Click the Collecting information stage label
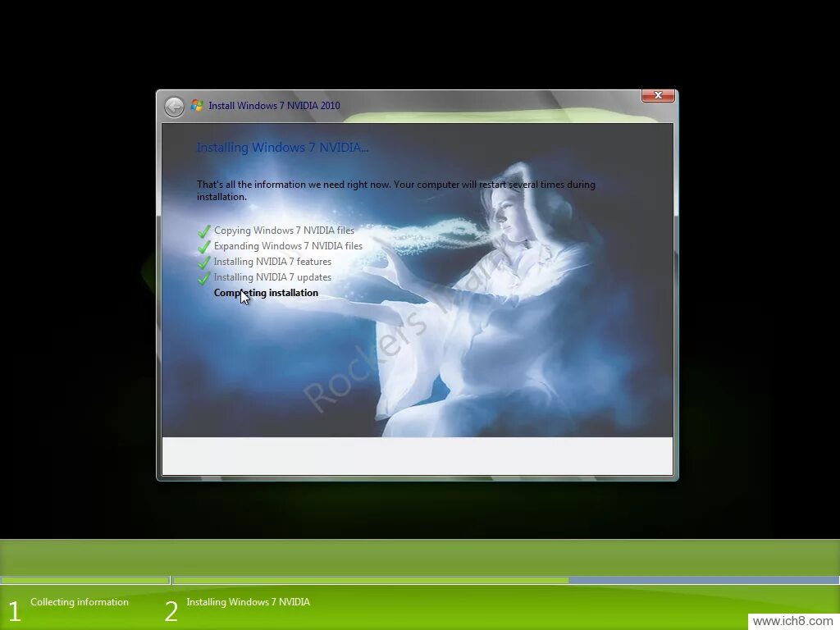The height and width of the screenshot is (630, 840). [80, 601]
